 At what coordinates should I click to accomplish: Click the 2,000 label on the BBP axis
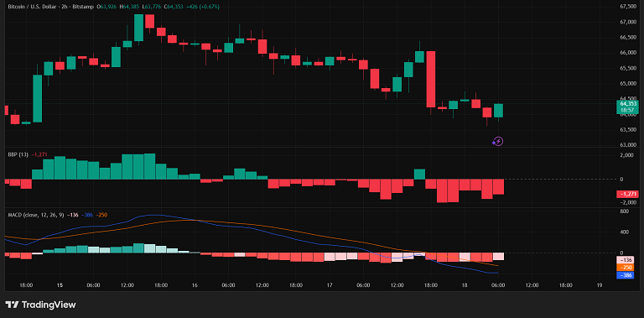[627, 155]
